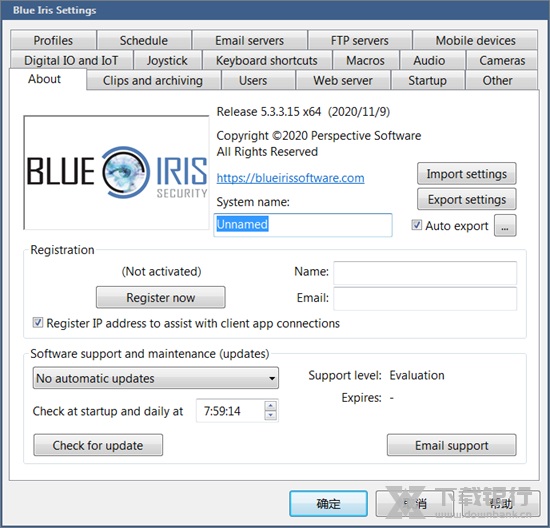Go to the Startup tab
Image resolution: width=550 pixels, height=528 pixels.
[x=427, y=80]
